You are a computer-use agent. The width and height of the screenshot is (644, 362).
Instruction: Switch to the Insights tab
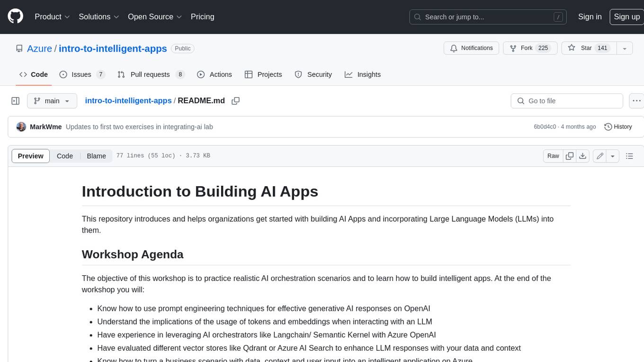(x=362, y=74)
